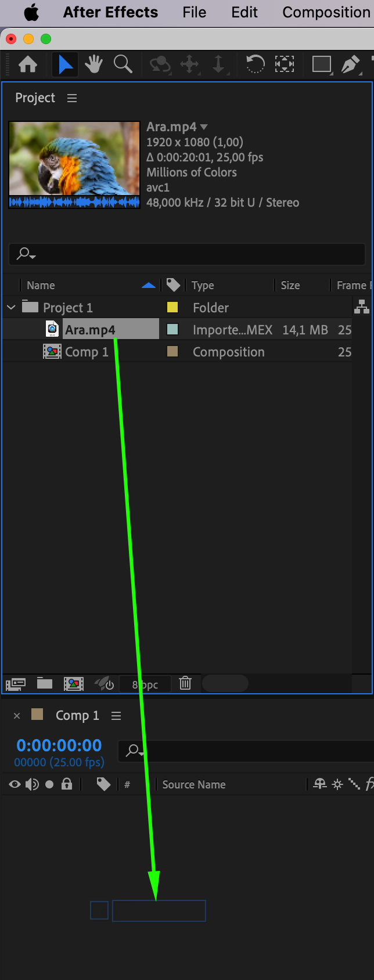Select the Hand tool

pyautogui.click(x=93, y=64)
